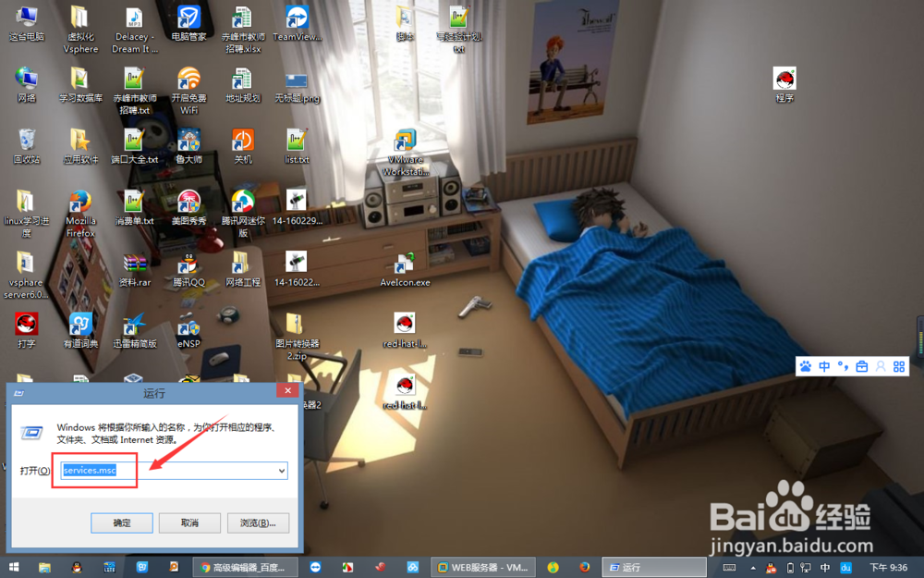The width and height of the screenshot is (924, 578).
Task: Click the 美图秀秀 desktop shortcut
Action: click(188, 207)
